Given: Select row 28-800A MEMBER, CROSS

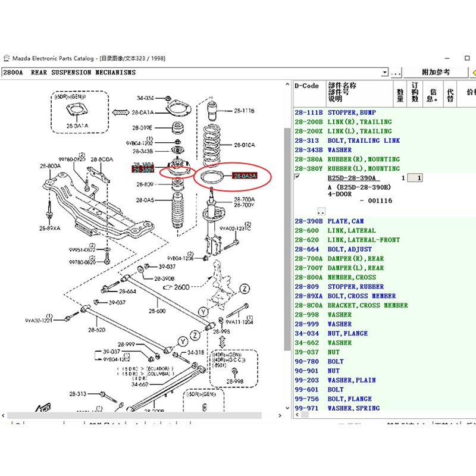Looking at the screenshot, I should 384,277.
